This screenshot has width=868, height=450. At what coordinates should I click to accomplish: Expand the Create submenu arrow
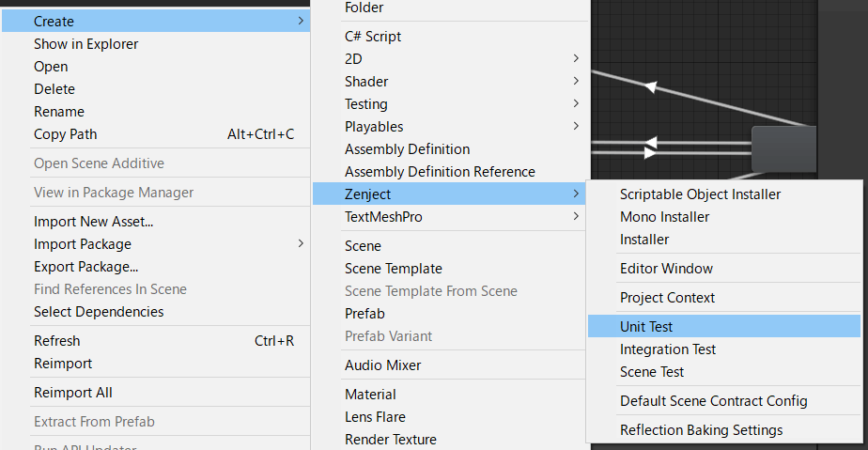[x=301, y=21]
